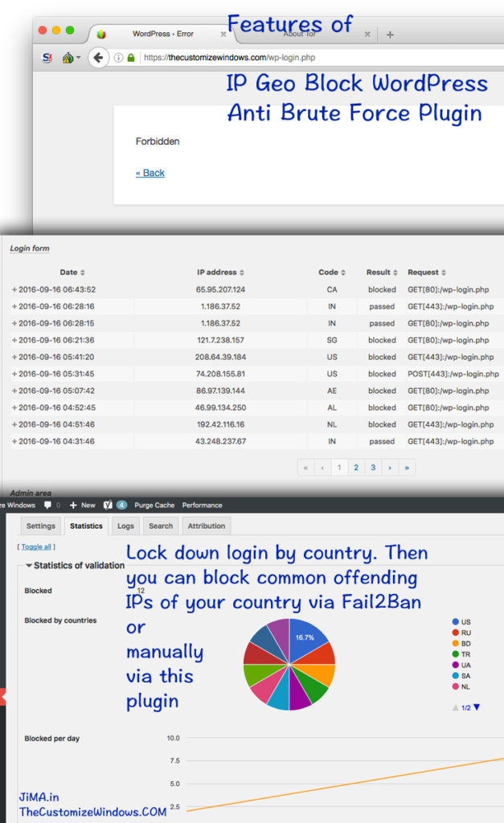The width and height of the screenshot is (504, 823).
Task: Expand the 2016-09-16 06:28:16 log row
Action: pos(14,306)
